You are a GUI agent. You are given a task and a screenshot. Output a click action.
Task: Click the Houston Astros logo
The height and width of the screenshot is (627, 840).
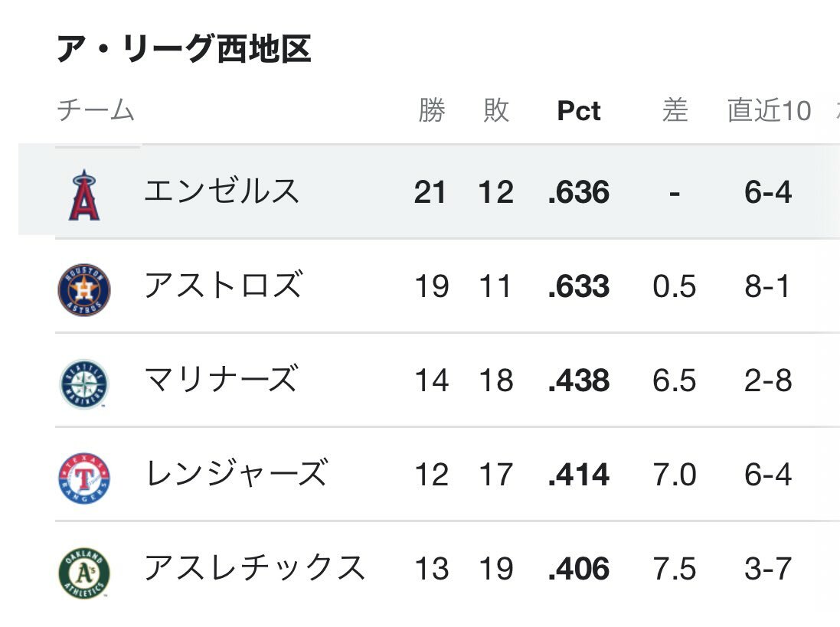point(84,289)
